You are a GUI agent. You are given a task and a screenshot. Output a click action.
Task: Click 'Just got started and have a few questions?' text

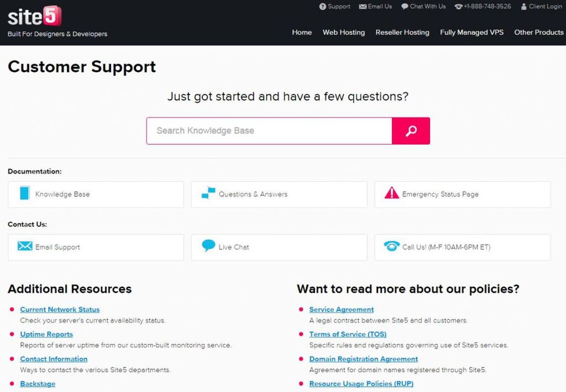(x=288, y=97)
